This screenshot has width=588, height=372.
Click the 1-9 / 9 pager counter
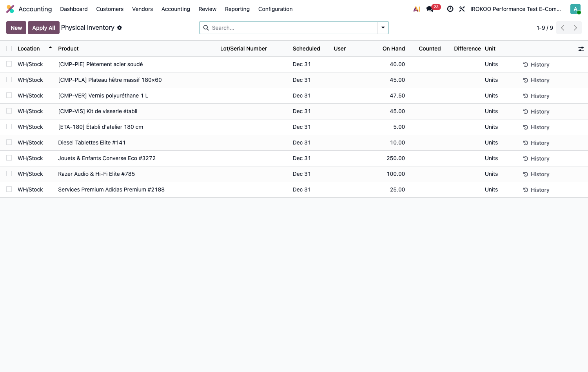545,28
